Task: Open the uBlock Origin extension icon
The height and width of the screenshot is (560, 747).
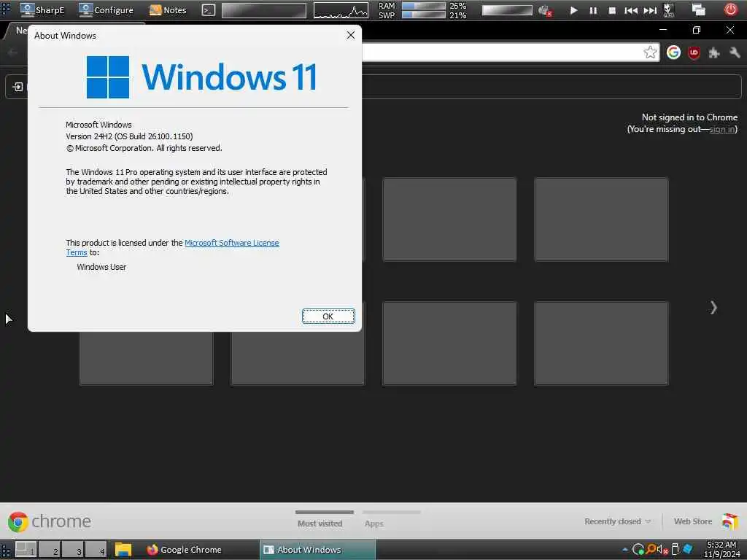Action: [694, 52]
